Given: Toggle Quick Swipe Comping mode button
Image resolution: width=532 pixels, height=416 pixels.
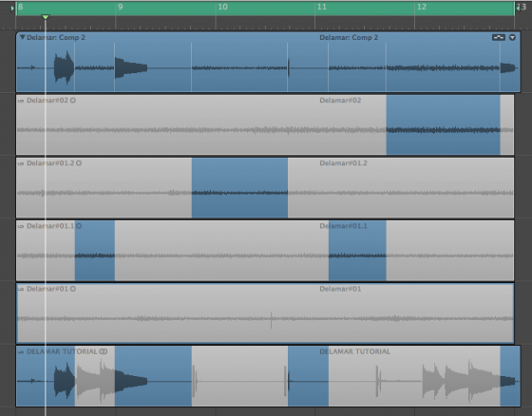Looking at the screenshot, I should click(x=499, y=37).
